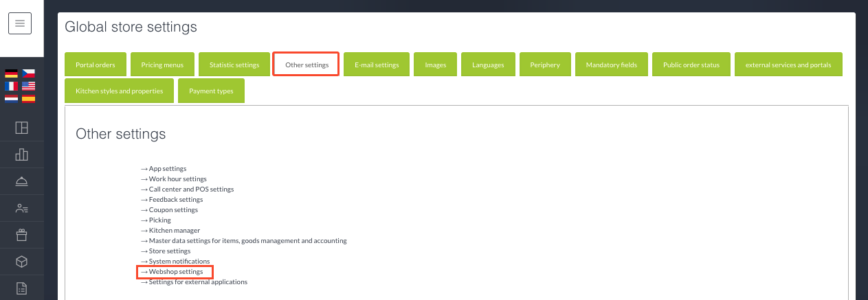Pick the US flag for English
This screenshot has width=868, height=300.
tap(28, 86)
